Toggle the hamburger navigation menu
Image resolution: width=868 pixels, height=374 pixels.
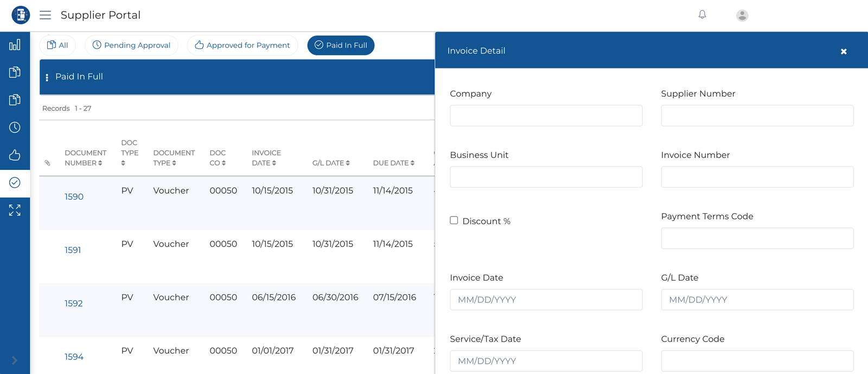pyautogui.click(x=46, y=15)
